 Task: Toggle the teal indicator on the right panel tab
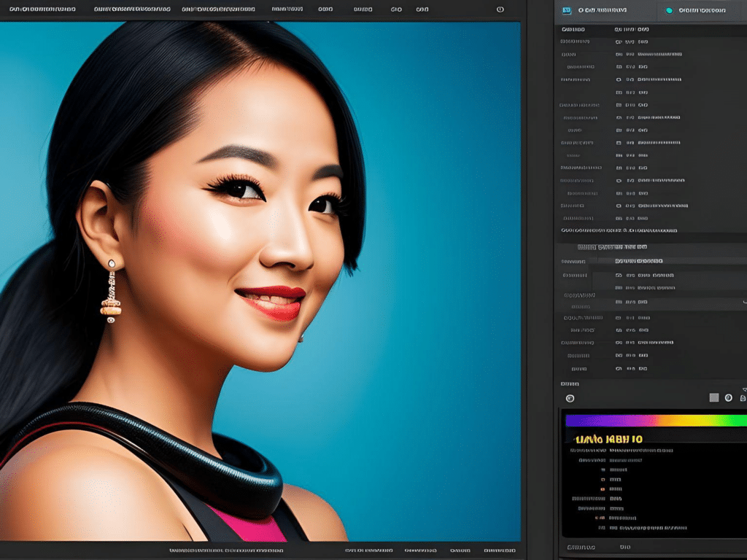coord(669,10)
